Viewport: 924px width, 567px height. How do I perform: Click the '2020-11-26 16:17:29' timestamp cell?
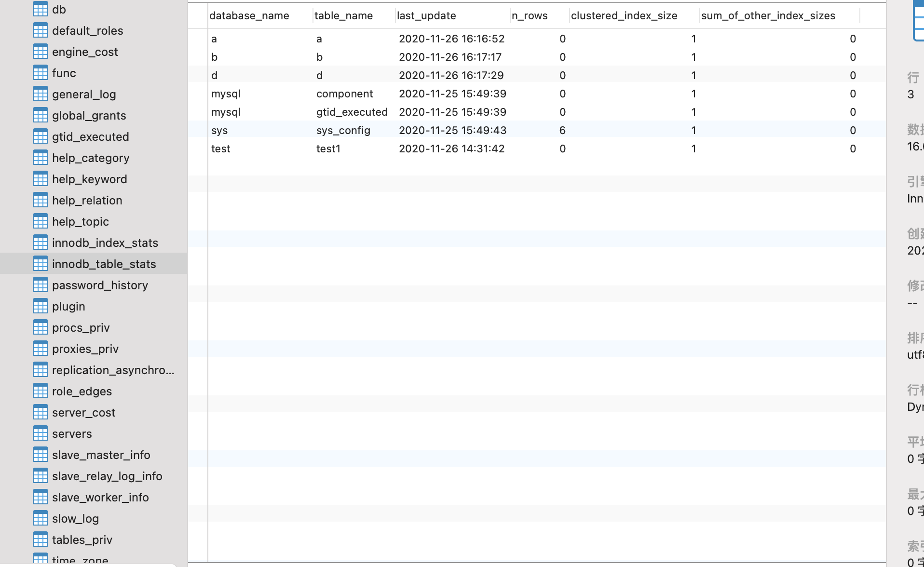point(451,75)
